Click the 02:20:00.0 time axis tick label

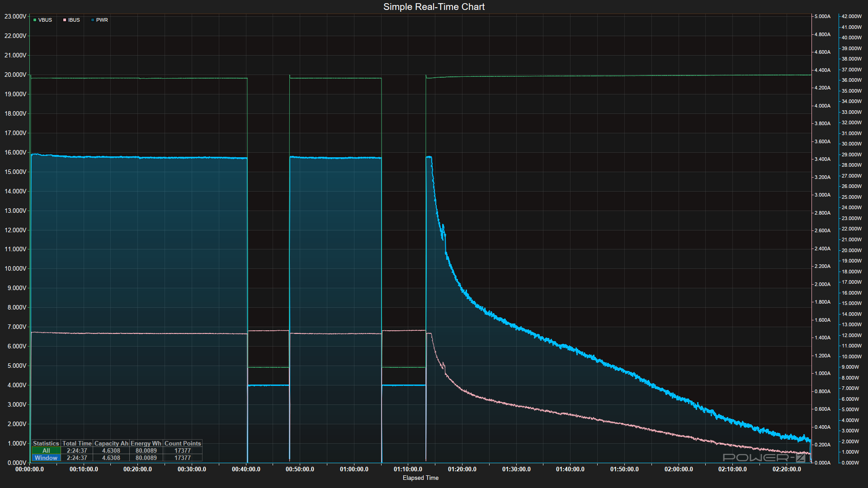click(x=787, y=469)
